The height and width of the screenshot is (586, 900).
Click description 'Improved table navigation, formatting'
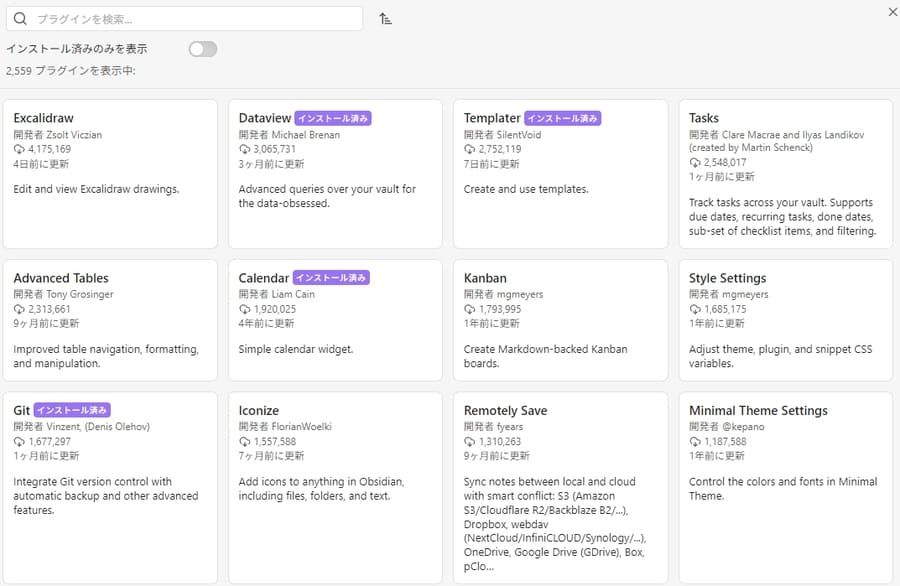[106, 356]
